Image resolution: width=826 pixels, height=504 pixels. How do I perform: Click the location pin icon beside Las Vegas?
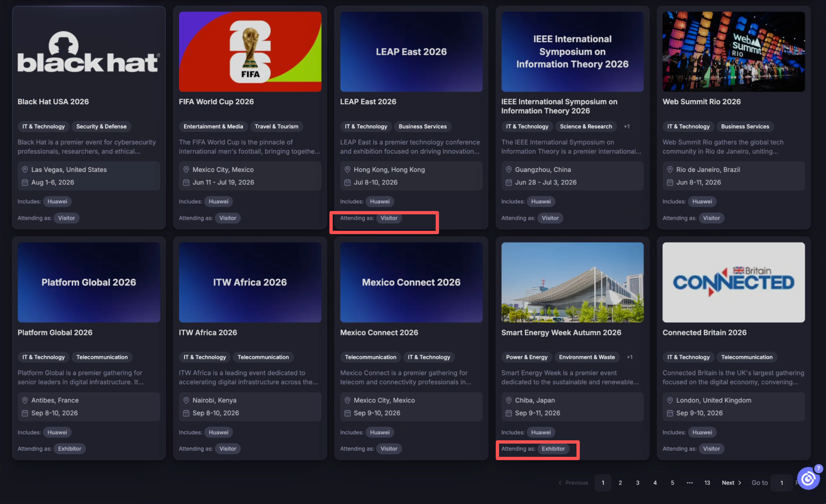point(25,170)
